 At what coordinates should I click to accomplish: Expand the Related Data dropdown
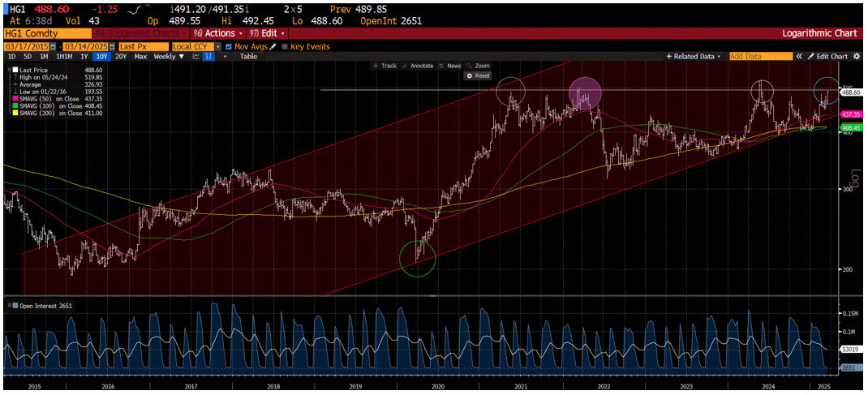[694, 57]
